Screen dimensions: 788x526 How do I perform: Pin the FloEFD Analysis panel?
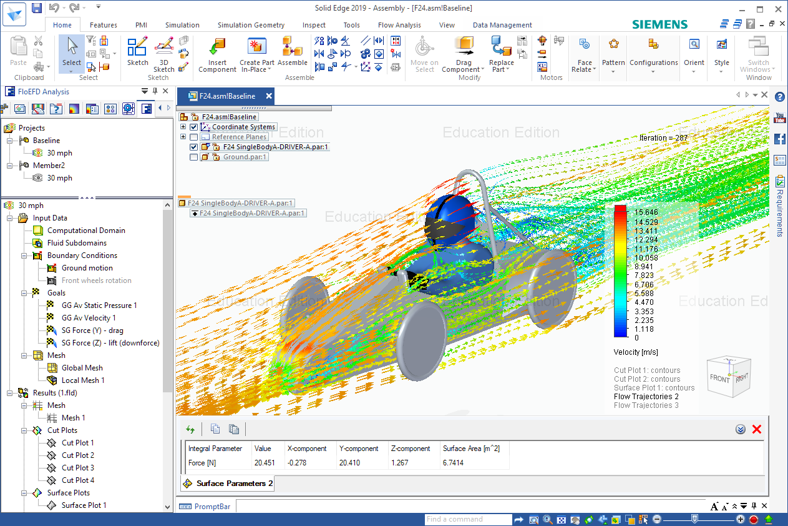(x=155, y=91)
